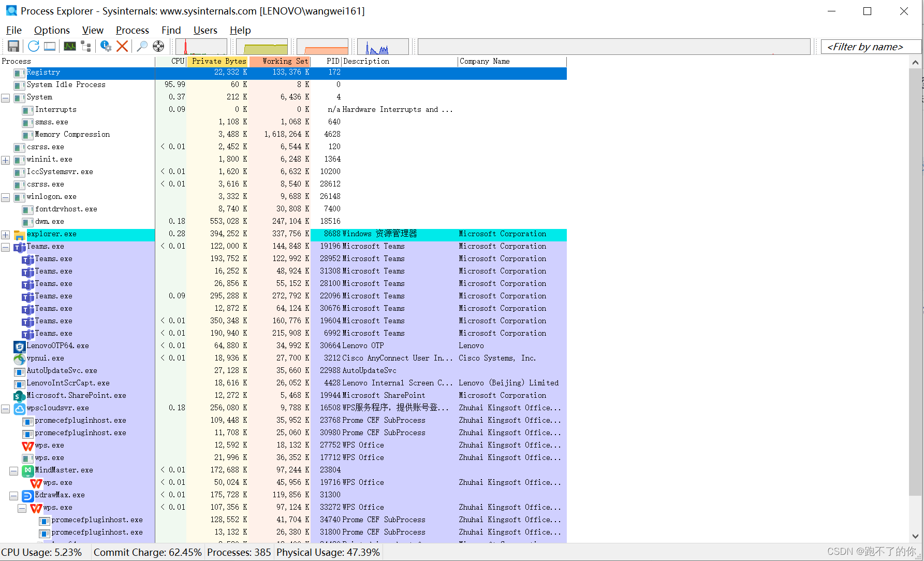Expand the explorer.exe tree node
This screenshot has height=561, width=924.
click(x=6, y=235)
